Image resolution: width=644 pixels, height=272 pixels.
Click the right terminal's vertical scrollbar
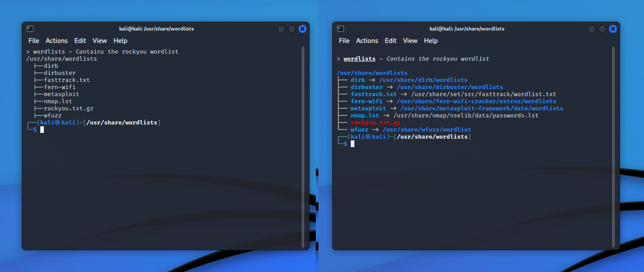pyautogui.click(x=613, y=146)
